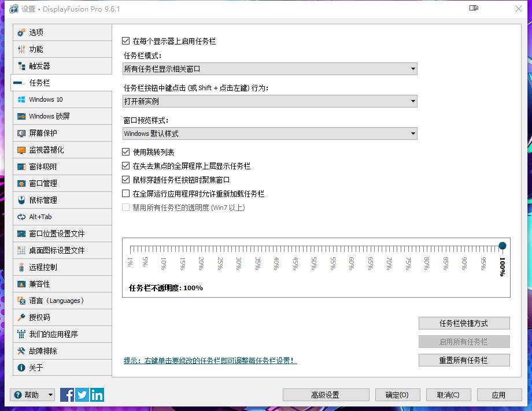Image resolution: width=532 pixels, height=411 pixels.
Task: Enable 在全屏运行应用程序时允许重新加载任务栏
Action: [x=125, y=194]
